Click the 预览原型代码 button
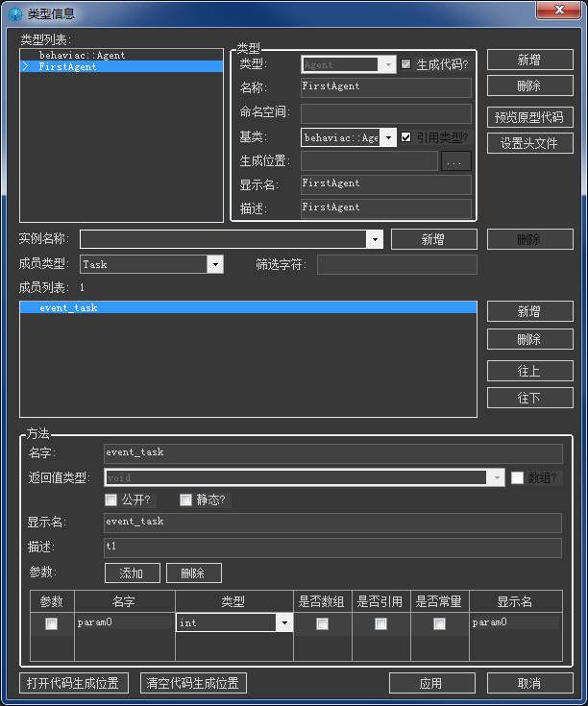Screen dimensions: 588x706 (x=529, y=118)
